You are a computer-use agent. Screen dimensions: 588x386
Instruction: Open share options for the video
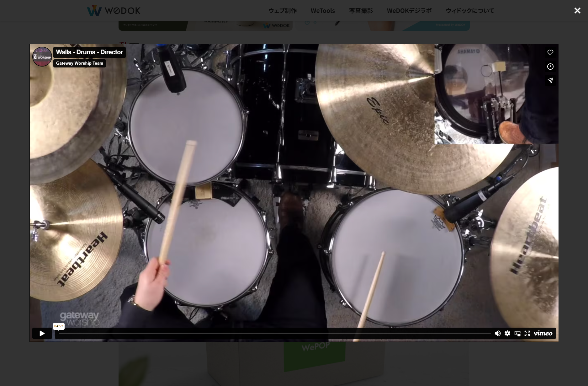click(x=550, y=80)
